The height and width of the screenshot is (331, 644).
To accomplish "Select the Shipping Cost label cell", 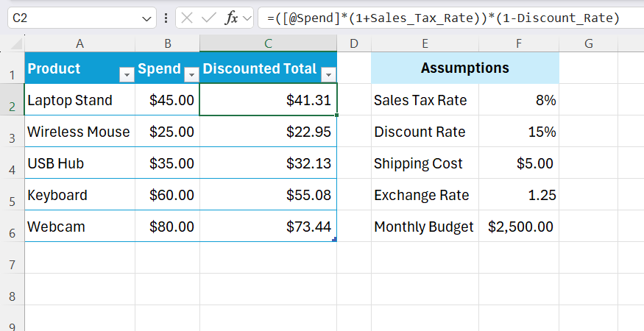I will (425, 163).
